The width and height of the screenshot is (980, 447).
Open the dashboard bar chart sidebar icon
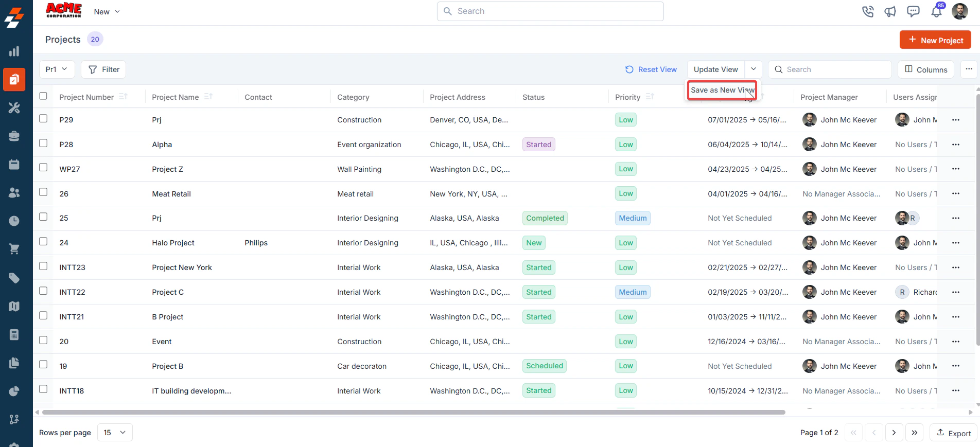click(14, 51)
